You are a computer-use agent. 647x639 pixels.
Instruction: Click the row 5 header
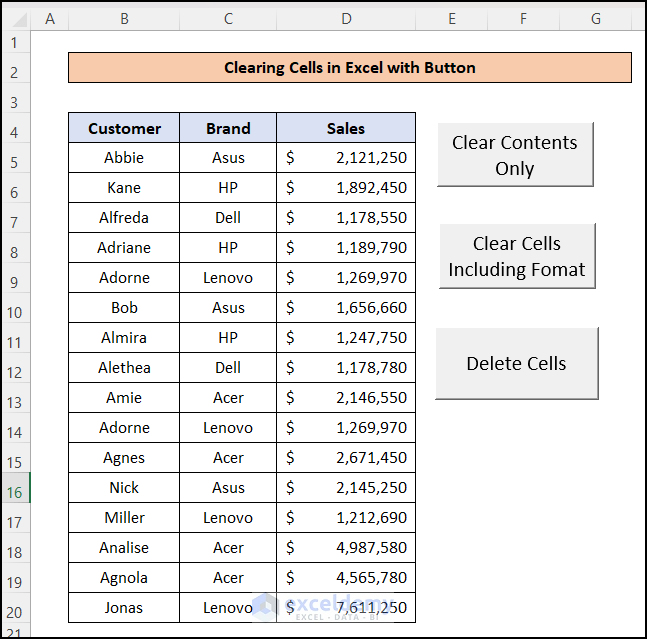point(15,162)
